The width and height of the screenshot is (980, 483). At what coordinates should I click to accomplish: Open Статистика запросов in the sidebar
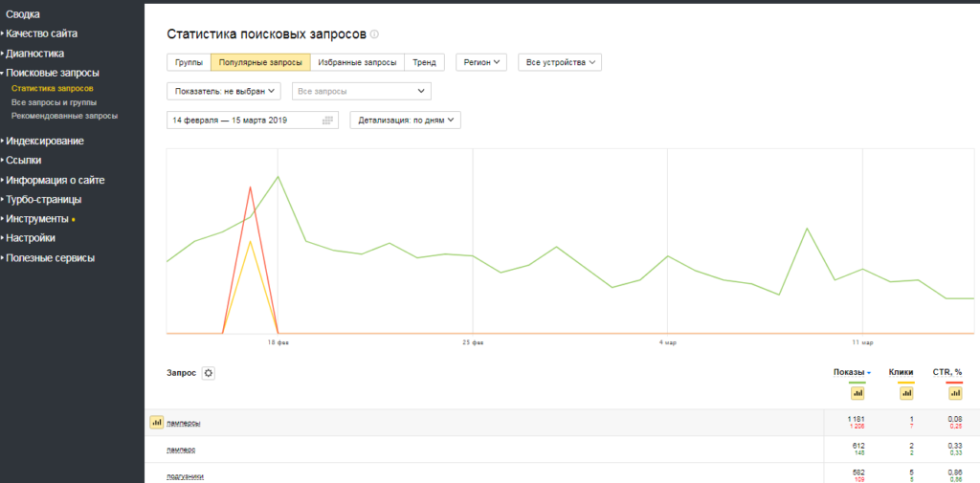pyautogui.click(x=53, y=89)
